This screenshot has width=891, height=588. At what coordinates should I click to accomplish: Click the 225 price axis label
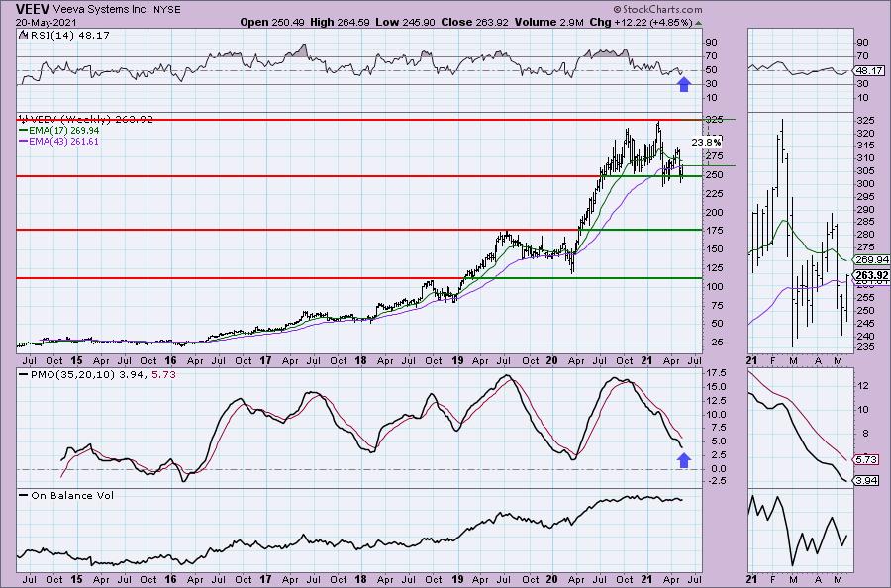click(714, 194)
